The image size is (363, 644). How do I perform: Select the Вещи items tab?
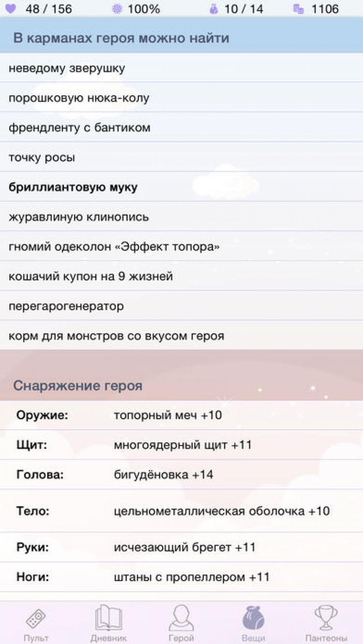(x=253, y=624)
